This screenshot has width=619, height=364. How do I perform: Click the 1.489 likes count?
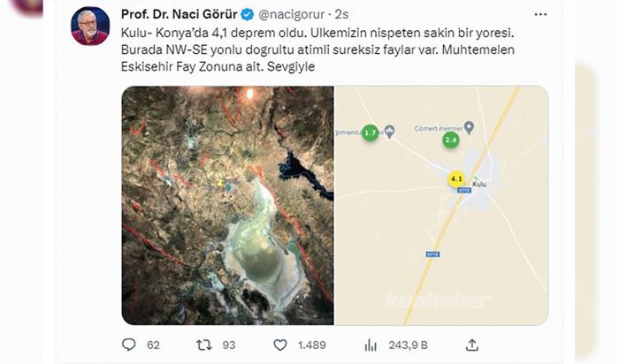tap(312, 345)
